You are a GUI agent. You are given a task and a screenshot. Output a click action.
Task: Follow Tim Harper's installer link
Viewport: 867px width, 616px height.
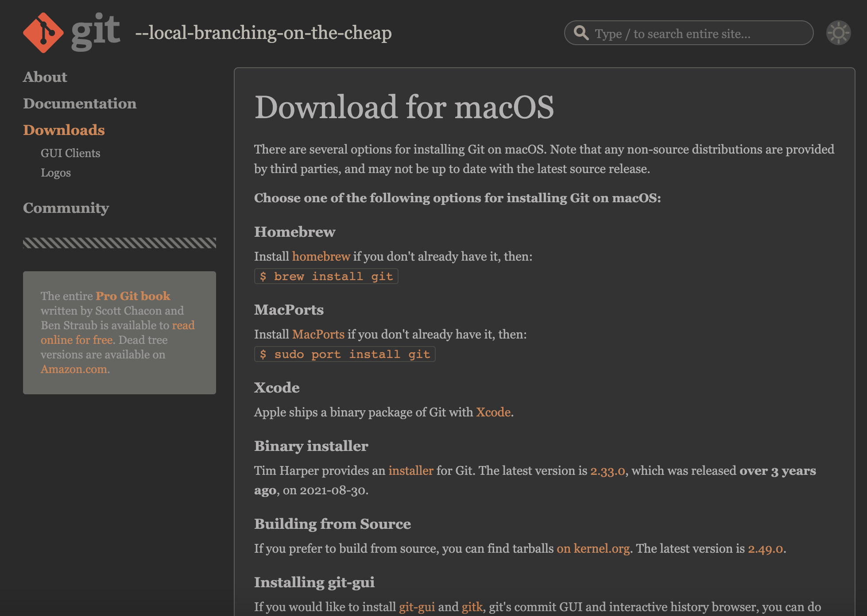tap(411, 471)
